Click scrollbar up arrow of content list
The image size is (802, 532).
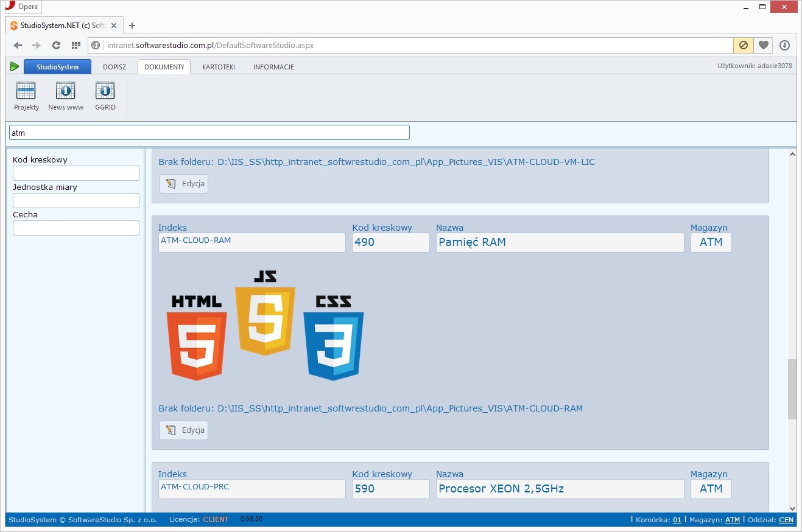(792, 154)
